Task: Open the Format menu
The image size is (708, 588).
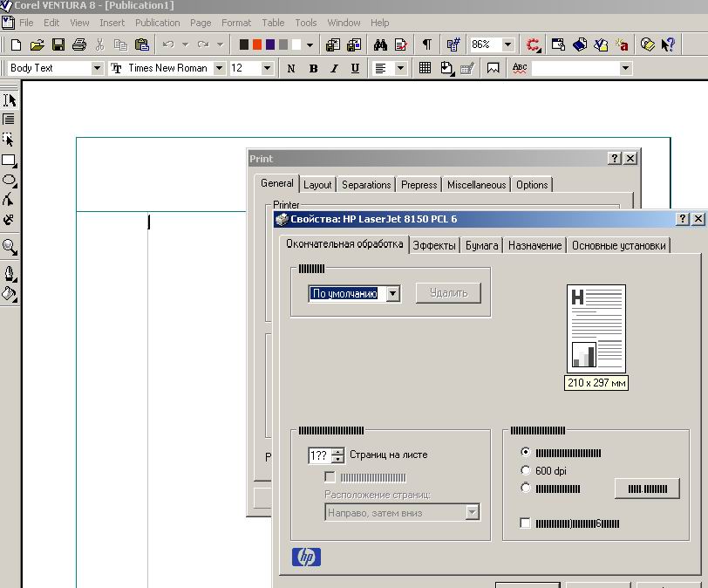Action: [x=236, y=23]
